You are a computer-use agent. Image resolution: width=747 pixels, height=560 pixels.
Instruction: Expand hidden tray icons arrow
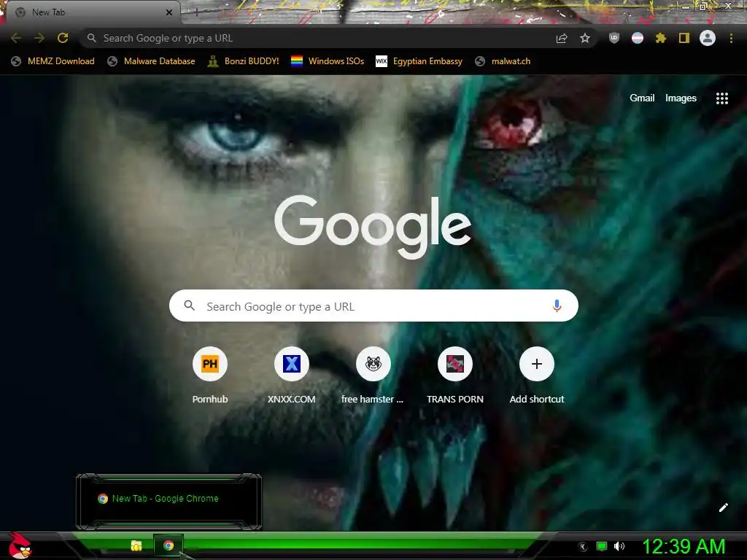pyautogui.click(x=583, y=547)
